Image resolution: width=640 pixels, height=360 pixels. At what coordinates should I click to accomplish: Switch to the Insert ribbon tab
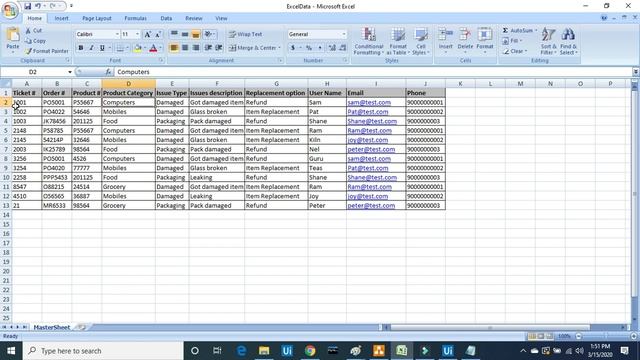coord(62,18)
